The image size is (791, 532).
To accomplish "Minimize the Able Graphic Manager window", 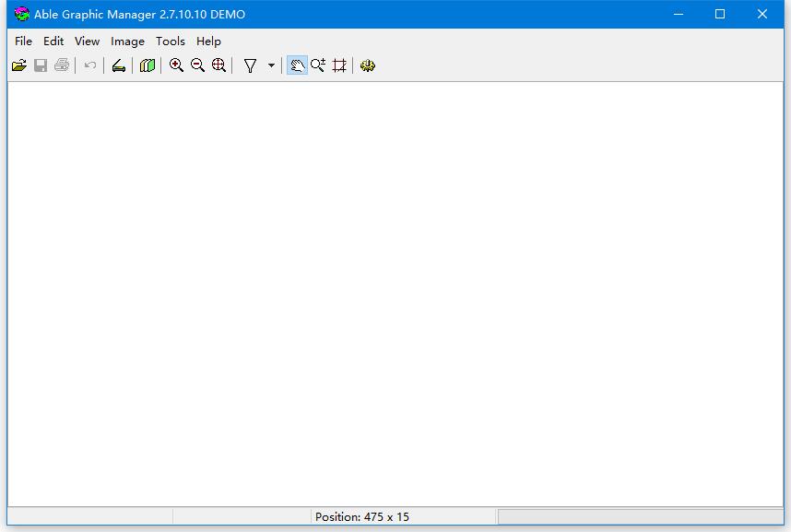I will [678, 14].
